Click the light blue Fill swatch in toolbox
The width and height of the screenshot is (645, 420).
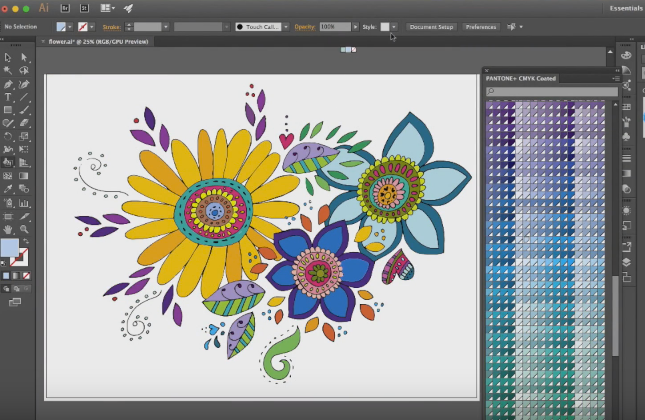point(10,247)
